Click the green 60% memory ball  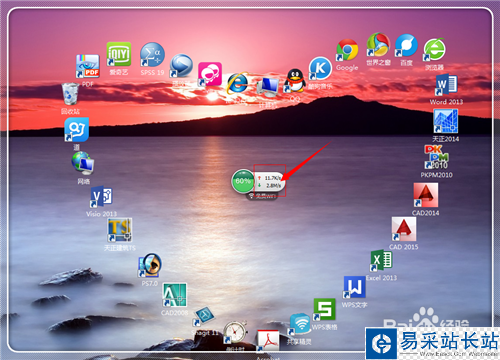click(x=243, y=181)
